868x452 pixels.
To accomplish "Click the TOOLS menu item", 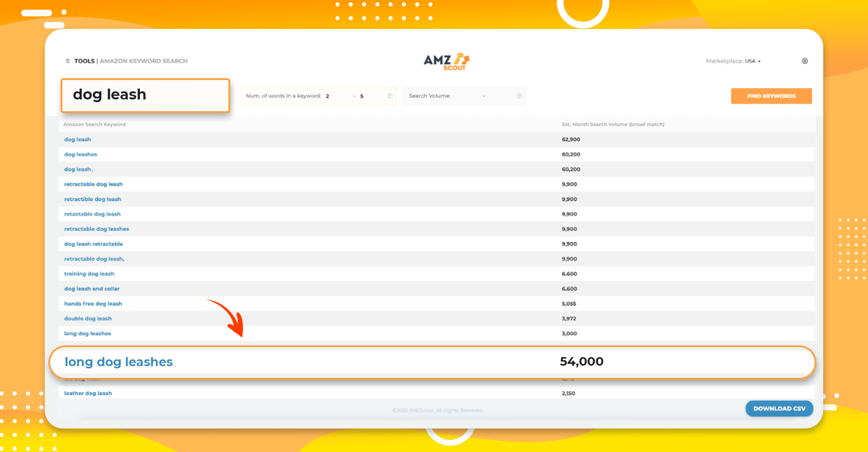I will coord(84,61).
